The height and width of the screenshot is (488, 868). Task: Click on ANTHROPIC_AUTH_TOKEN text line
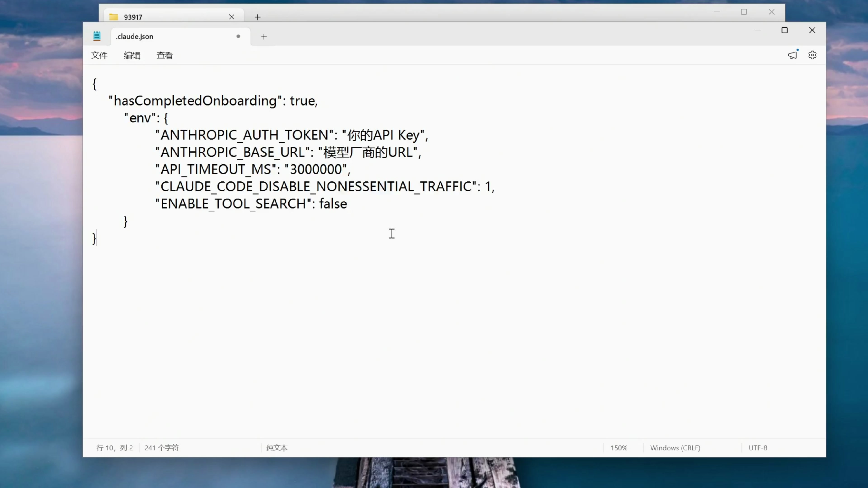245,135
